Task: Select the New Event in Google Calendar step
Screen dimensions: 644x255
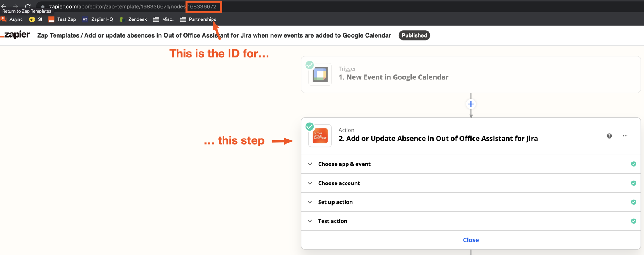Action: (x=471, y=74)
